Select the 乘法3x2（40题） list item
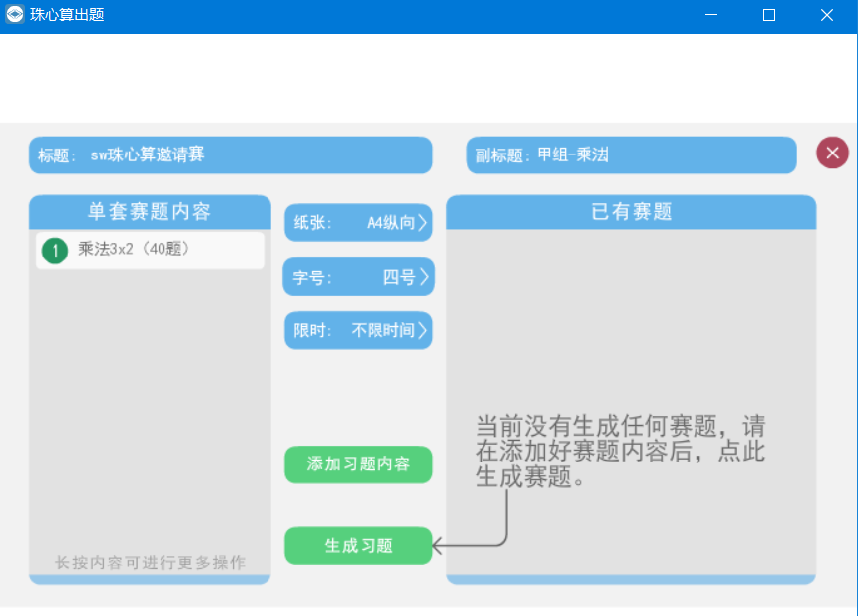 (150, 251)
